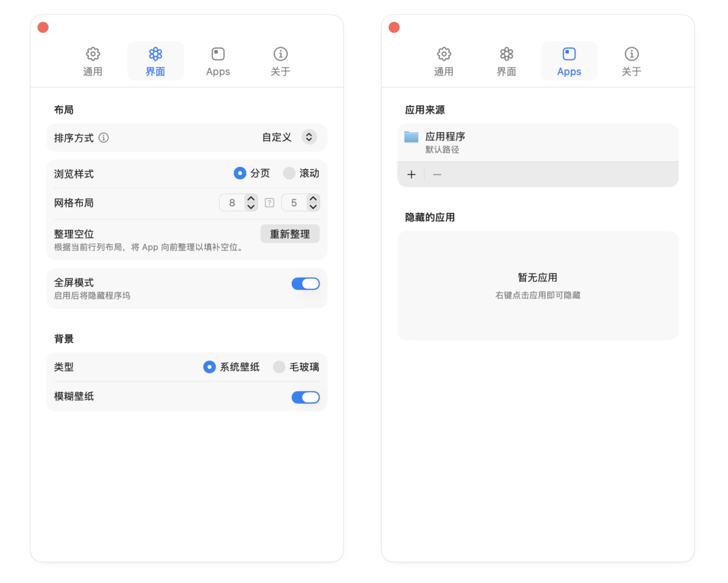
Task: Add a new app source with plus
Action: [x=411, y=175]
